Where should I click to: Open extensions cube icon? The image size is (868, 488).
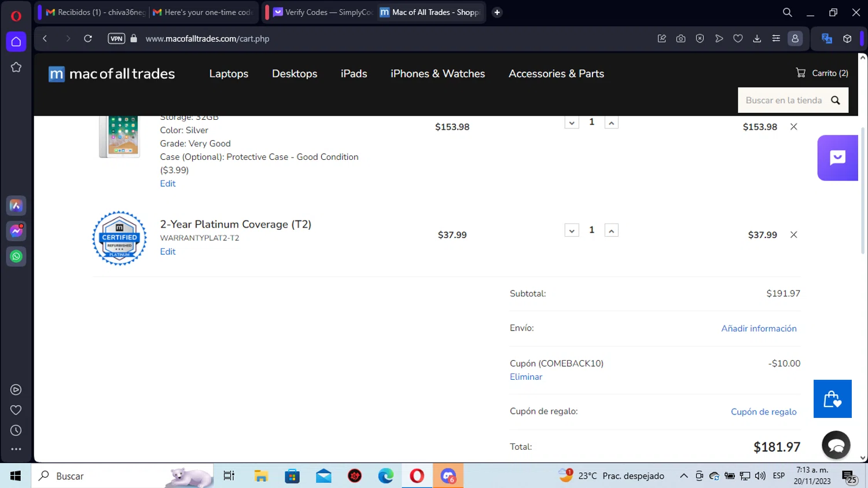[847, 39]
